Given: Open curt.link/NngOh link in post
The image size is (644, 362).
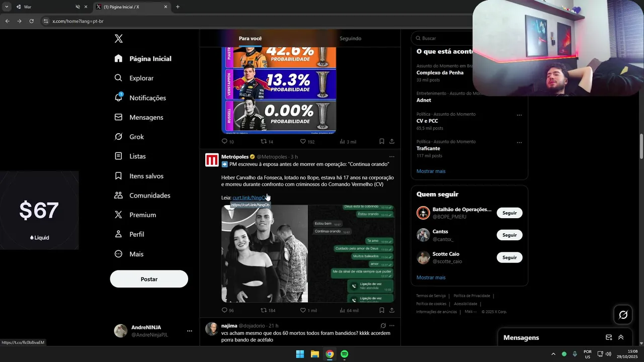Looking at the screenshot, I should tap(251, 198).
